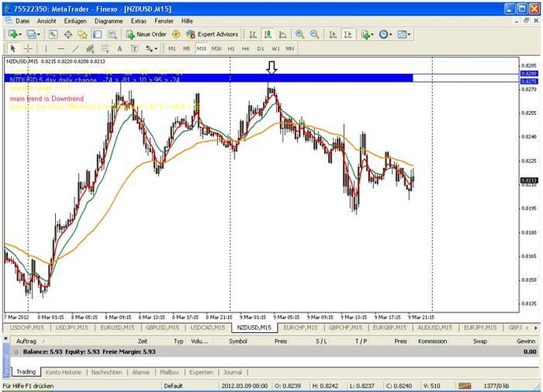
Task: Select the text label tool
Action: (x=135, y=49)
